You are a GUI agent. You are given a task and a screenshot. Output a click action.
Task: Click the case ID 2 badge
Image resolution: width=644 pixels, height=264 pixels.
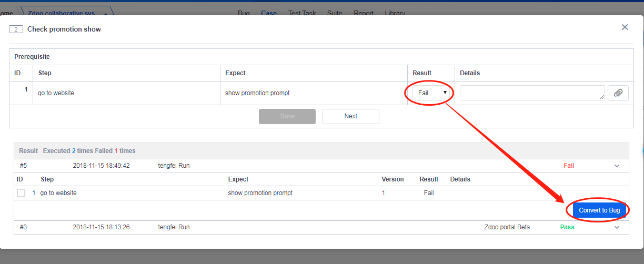16,29
